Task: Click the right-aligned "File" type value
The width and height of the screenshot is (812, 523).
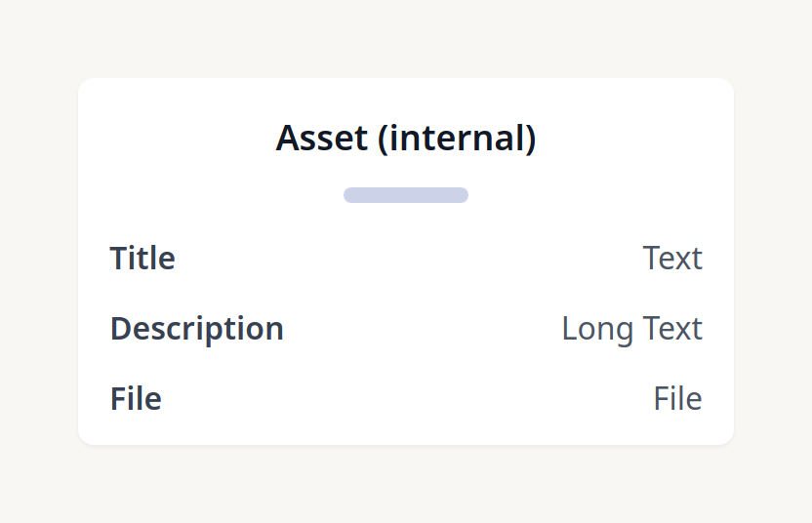Action: [x=677, y=399]
